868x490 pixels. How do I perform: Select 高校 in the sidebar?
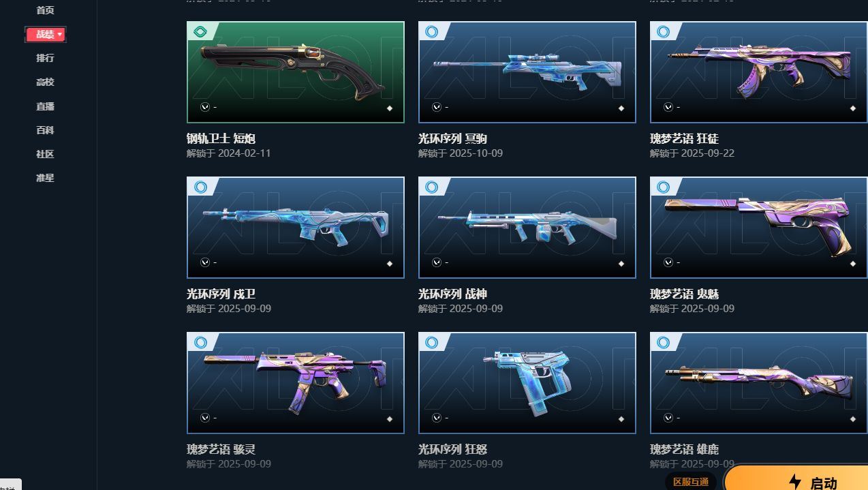coord(45,82)
